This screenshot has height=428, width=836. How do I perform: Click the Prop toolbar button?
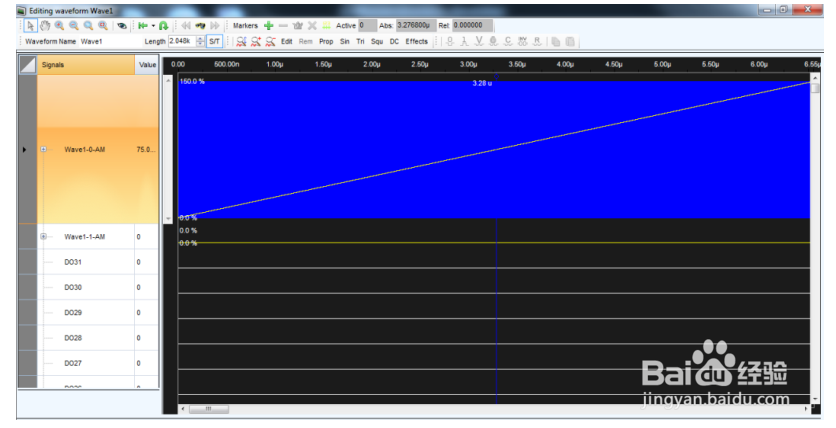pyautogui.click(x=326, y=42)
